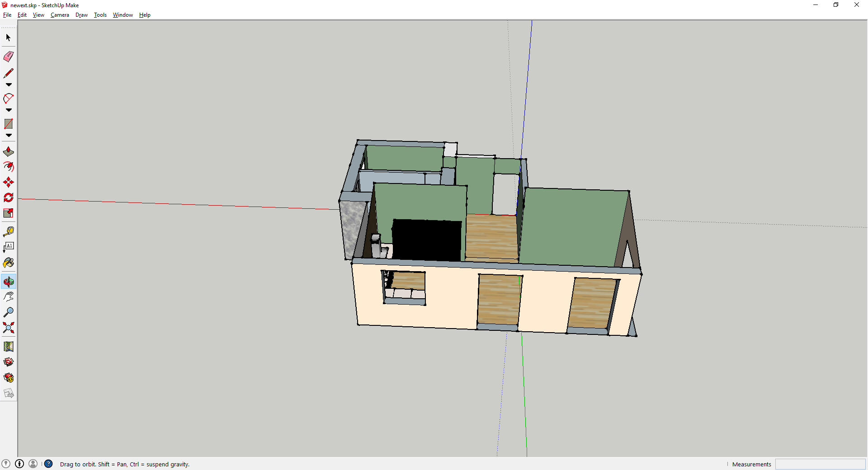Activate the Rotate tool

click(x=9, y=197)
